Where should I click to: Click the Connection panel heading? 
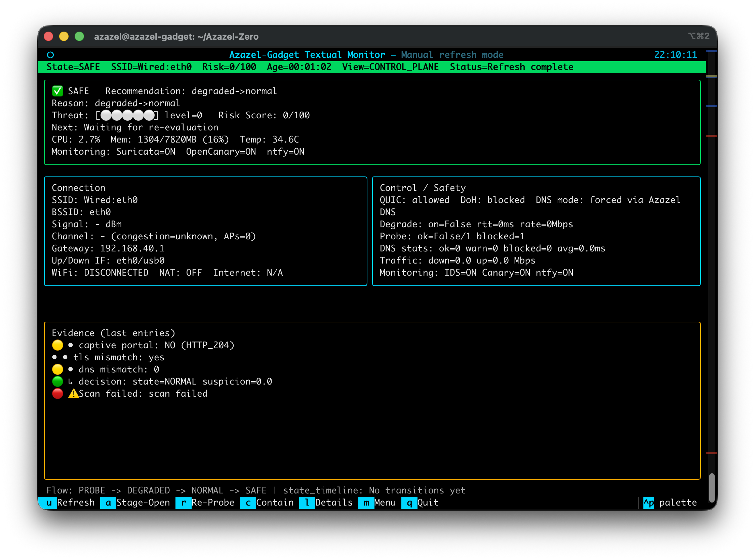coord(79,188)
